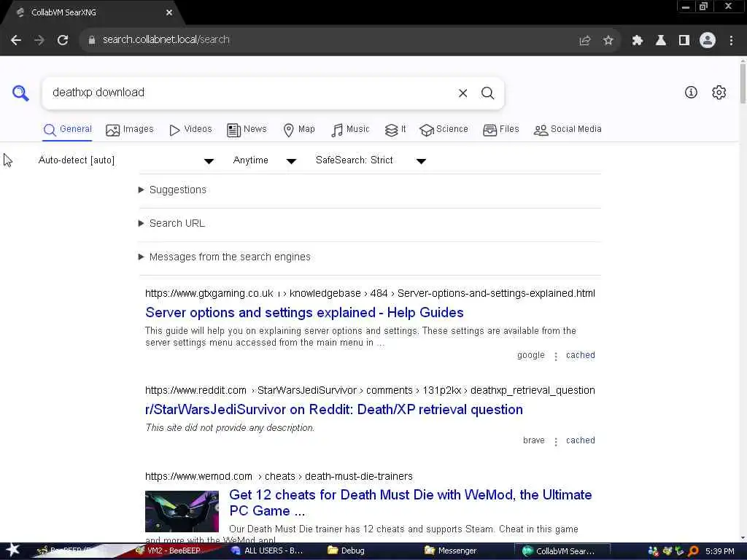Screen dimensions: 747x560
Task: Switch to the Music category tab
Action: [350, 130]
